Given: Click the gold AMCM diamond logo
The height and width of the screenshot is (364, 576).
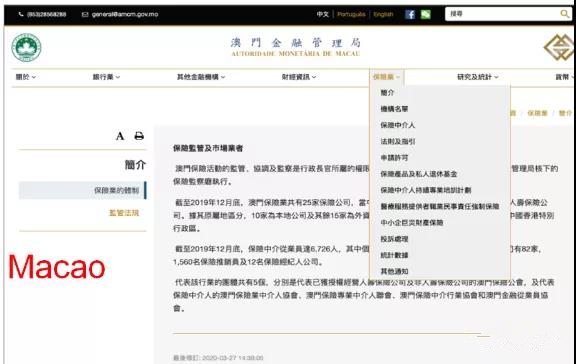Looking at the screenshot, I should [x=559, y=47].
